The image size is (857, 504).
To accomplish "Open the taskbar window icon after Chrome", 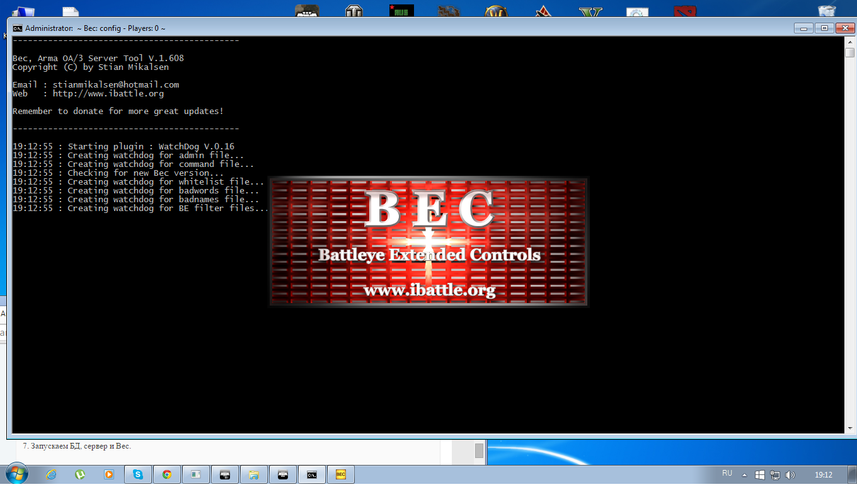I will tap(196, 474).
